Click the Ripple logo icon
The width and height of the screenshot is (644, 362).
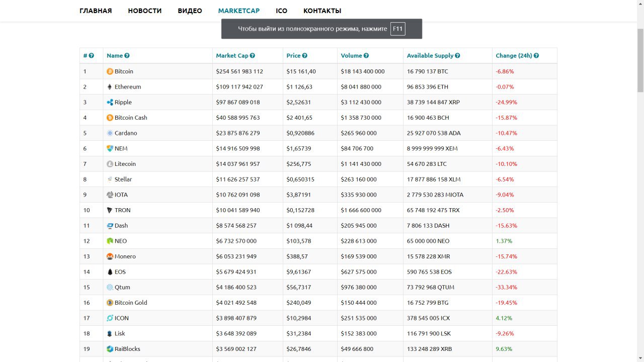click(x=110, y=102)
